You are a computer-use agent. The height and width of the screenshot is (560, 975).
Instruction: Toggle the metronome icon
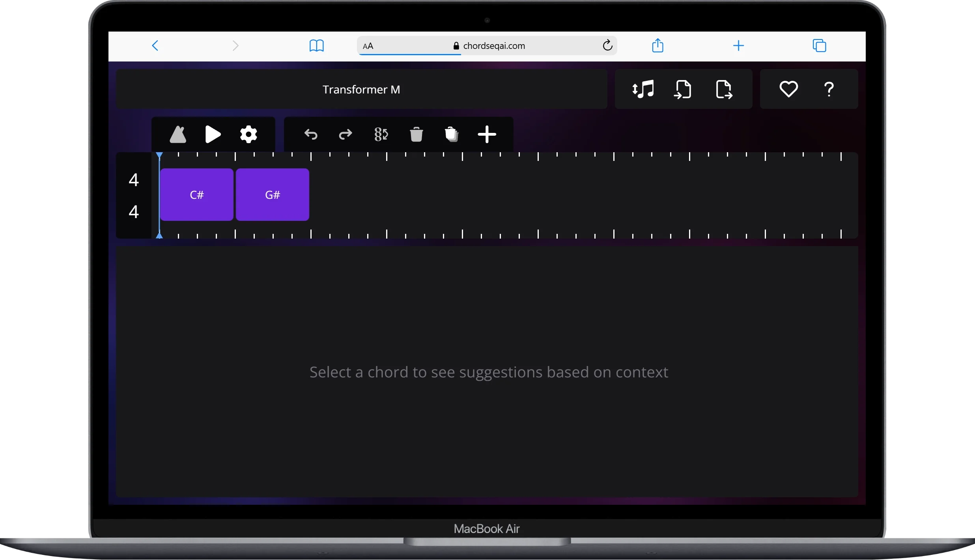[x=178, y=134]
